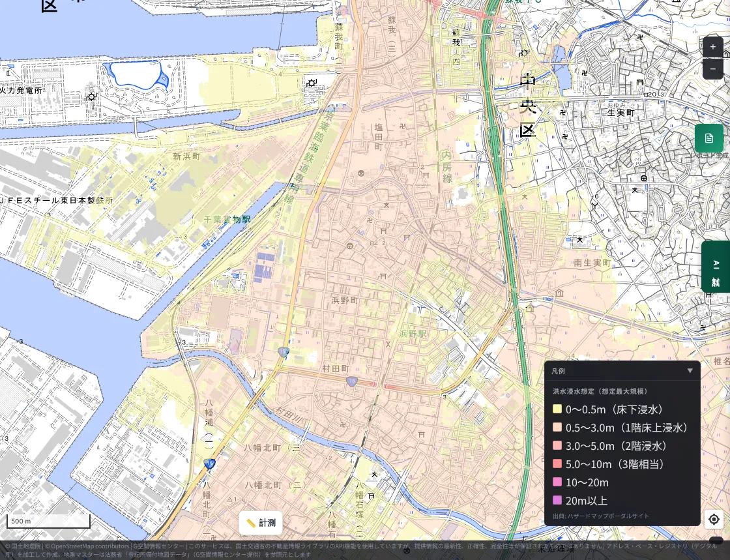Click the ＪＦＥスチール東日本製鉄所 label
Screen dimensions: 730x560
56,200
